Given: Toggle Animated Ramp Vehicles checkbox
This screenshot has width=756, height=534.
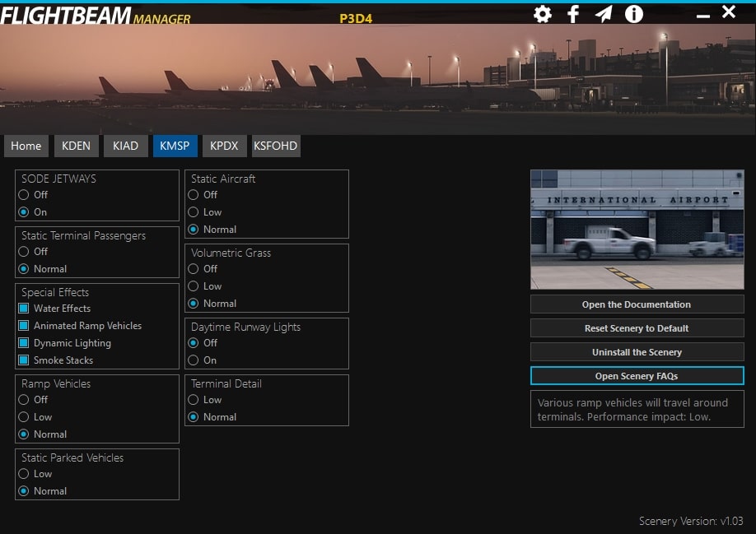Looking at the screenshot, I should (24, 326).
